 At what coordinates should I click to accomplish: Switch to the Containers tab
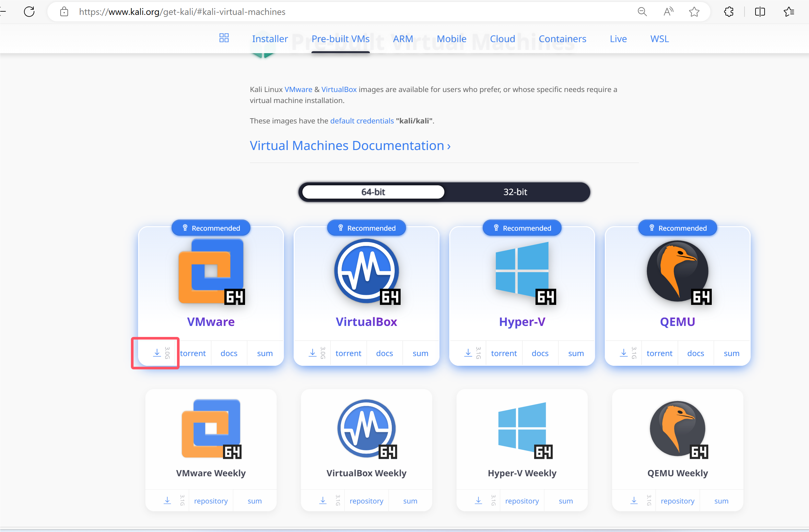point(562,39)
